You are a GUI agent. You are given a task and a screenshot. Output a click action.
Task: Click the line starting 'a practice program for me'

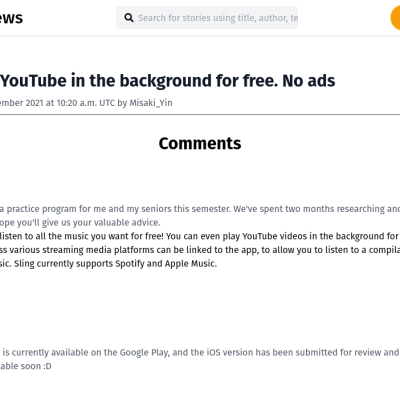(200, 209)
